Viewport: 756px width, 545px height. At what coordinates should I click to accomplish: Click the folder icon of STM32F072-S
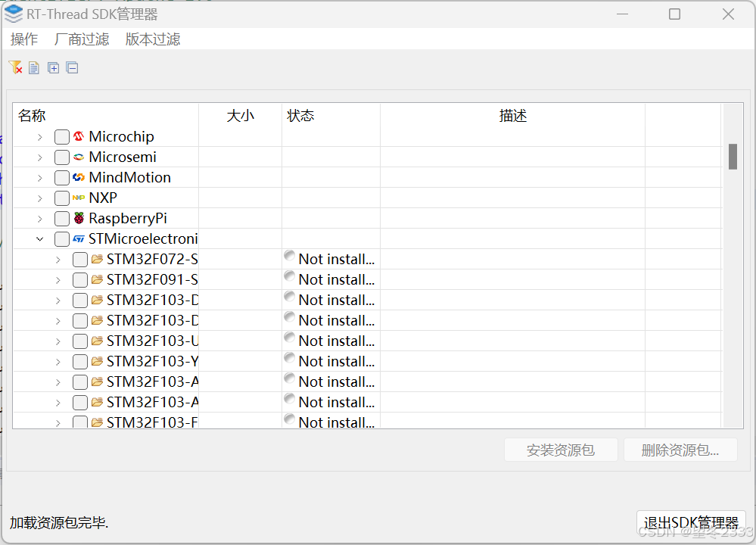click(x=97, y=259)
